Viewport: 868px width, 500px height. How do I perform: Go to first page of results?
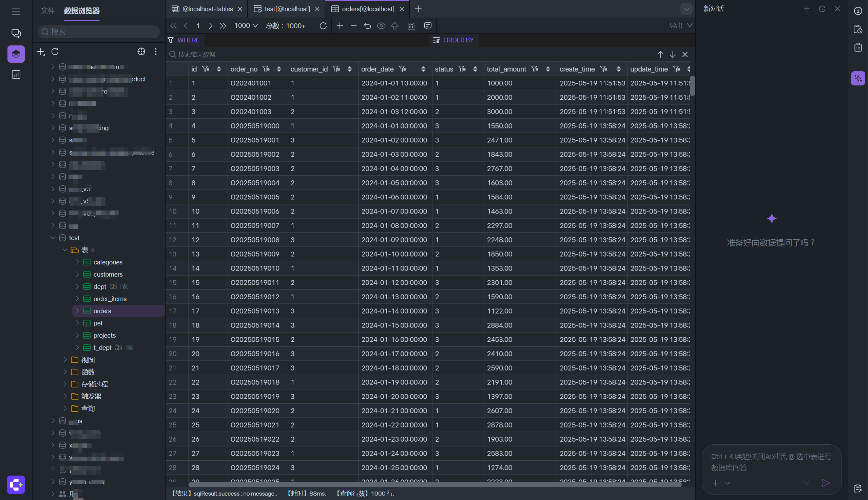click(x=174, y=26)
